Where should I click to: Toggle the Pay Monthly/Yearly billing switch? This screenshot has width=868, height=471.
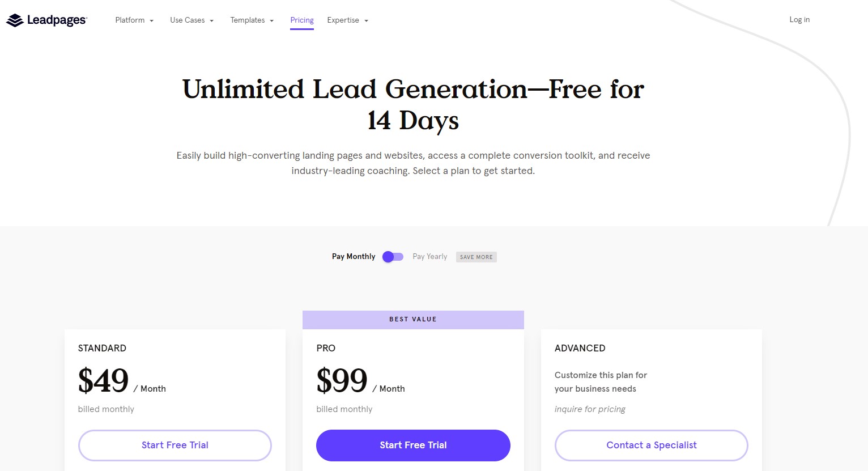point(393,257)
